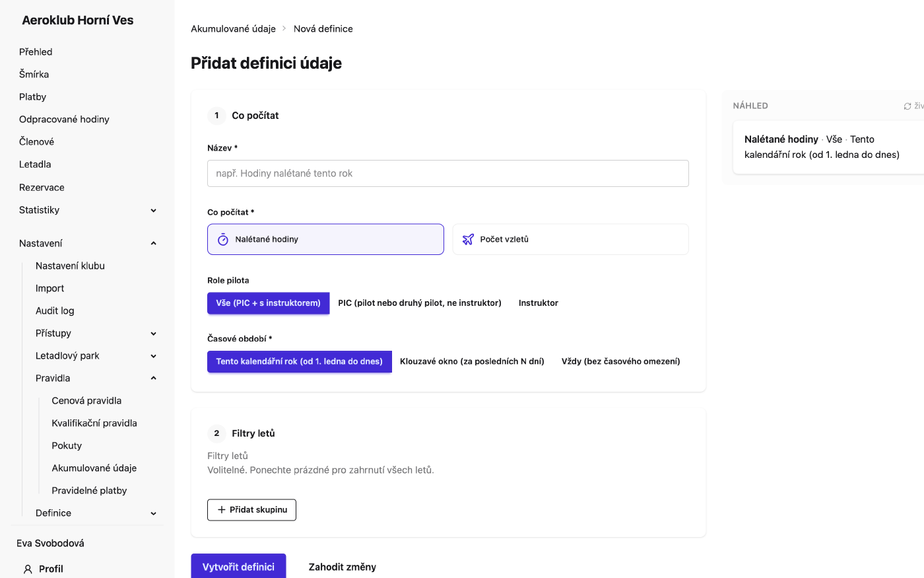924x578 pixels.
Task: Select role Vše (PIC + s instruktorem)
Action: (268, 303)
